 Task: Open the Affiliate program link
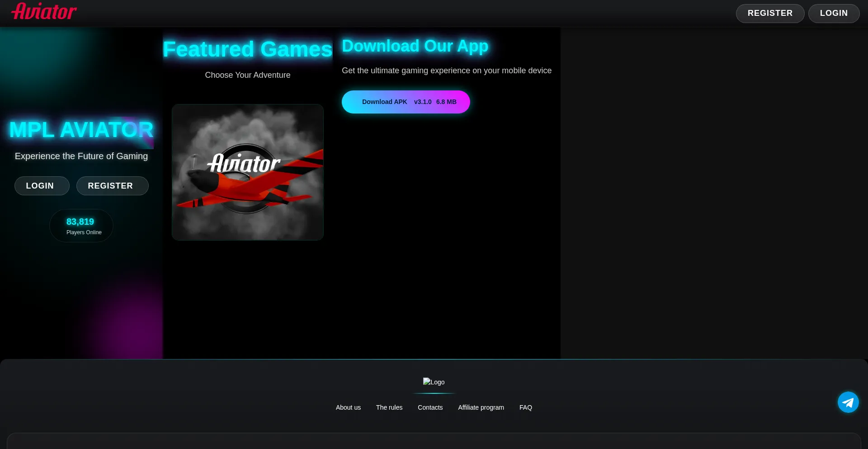click(481, 407)
